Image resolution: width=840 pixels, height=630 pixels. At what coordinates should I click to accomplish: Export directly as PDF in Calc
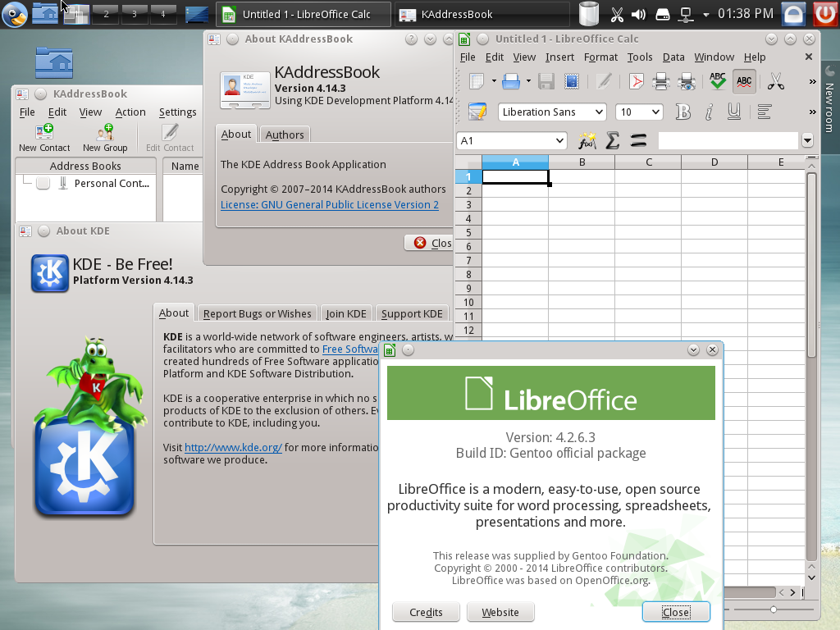(636, 81)
